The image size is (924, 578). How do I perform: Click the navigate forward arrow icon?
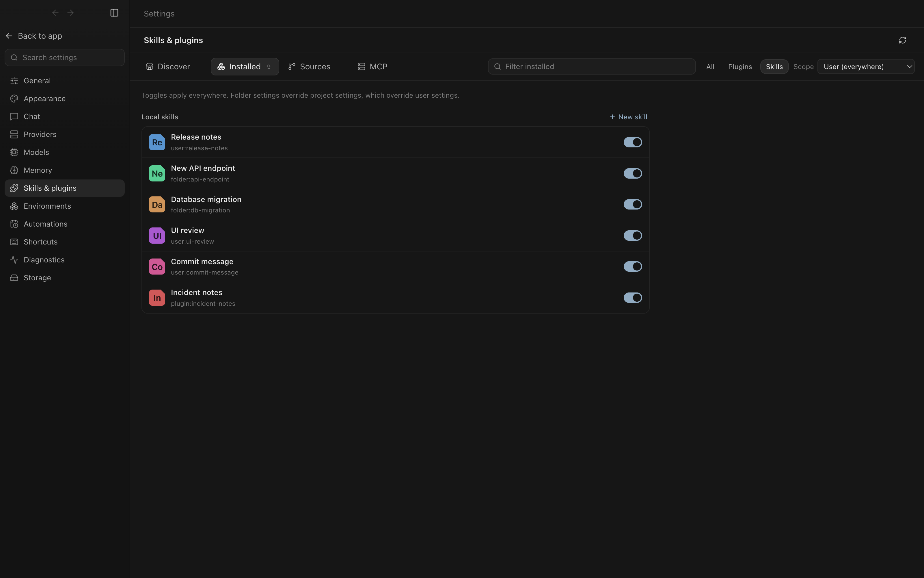[x=70, y=13]
